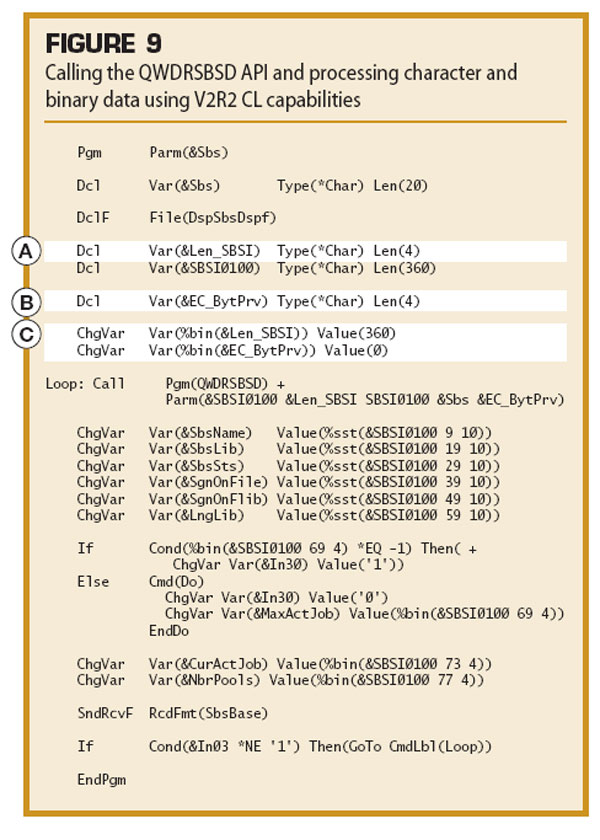Click the caption line "Calling the QWDRSBSD API"
This screenshot has width=600, height=840.
pos(281,72)
